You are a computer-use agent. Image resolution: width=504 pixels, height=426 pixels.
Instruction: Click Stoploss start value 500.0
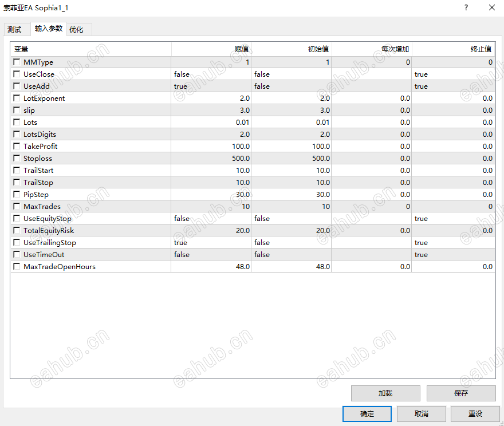pos(291,159)
